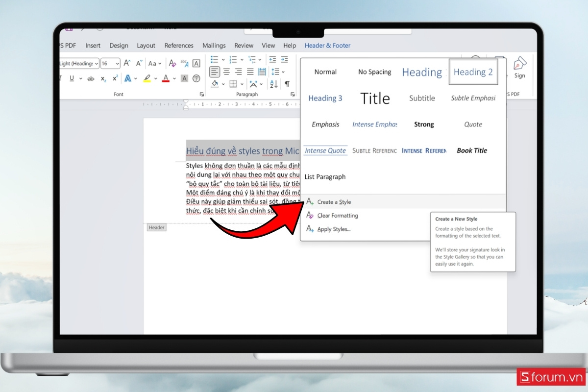Apply red font color

coord(166,78)
